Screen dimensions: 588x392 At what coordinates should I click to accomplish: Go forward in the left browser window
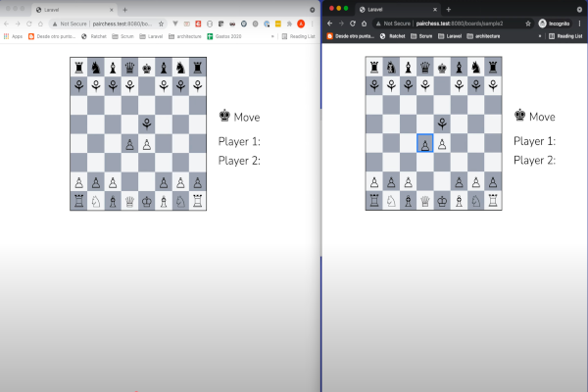[x=18, y=24]
